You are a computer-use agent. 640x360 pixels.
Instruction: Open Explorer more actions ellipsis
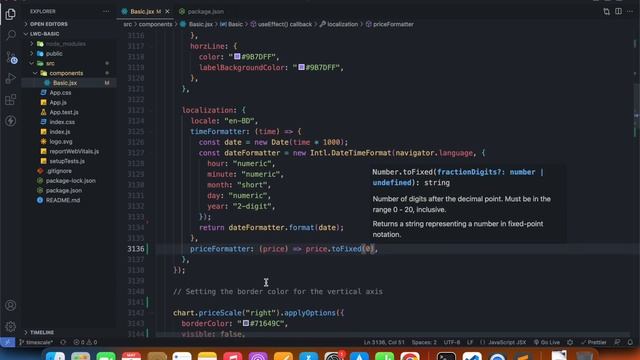[106, 11]
